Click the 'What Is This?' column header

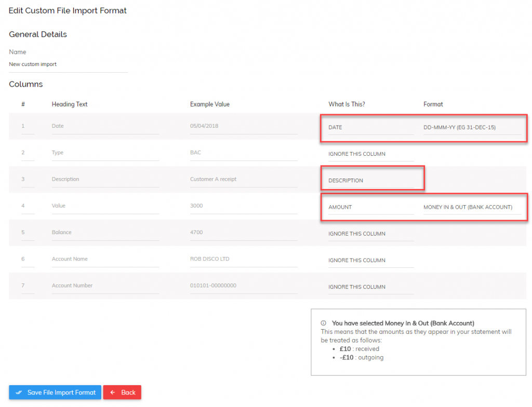click(x=347, y=104)
